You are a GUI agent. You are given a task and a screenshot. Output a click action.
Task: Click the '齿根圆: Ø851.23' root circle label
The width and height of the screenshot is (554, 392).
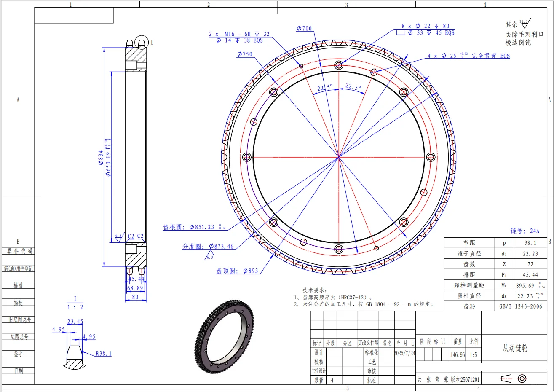194,227
